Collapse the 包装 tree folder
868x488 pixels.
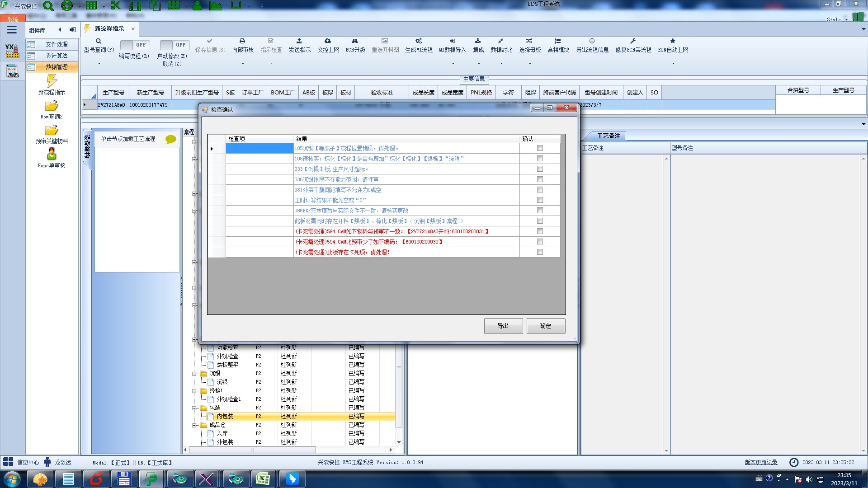coord(194,408)
